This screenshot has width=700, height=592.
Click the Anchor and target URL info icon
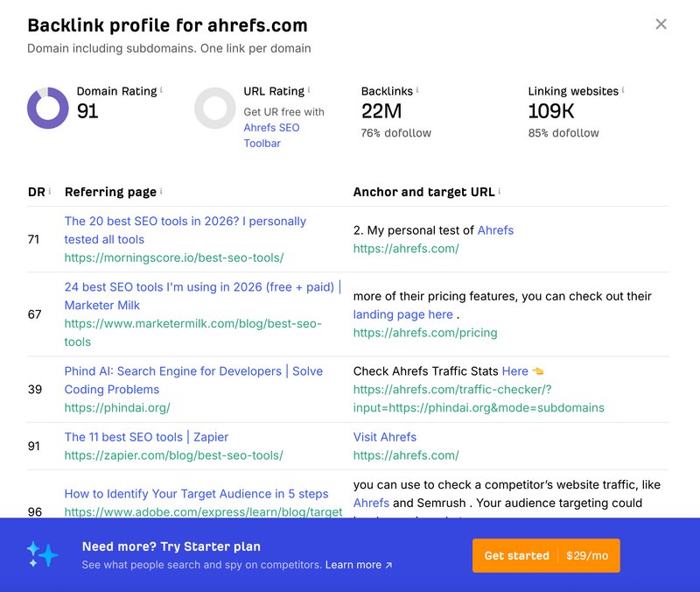point(499,191)
